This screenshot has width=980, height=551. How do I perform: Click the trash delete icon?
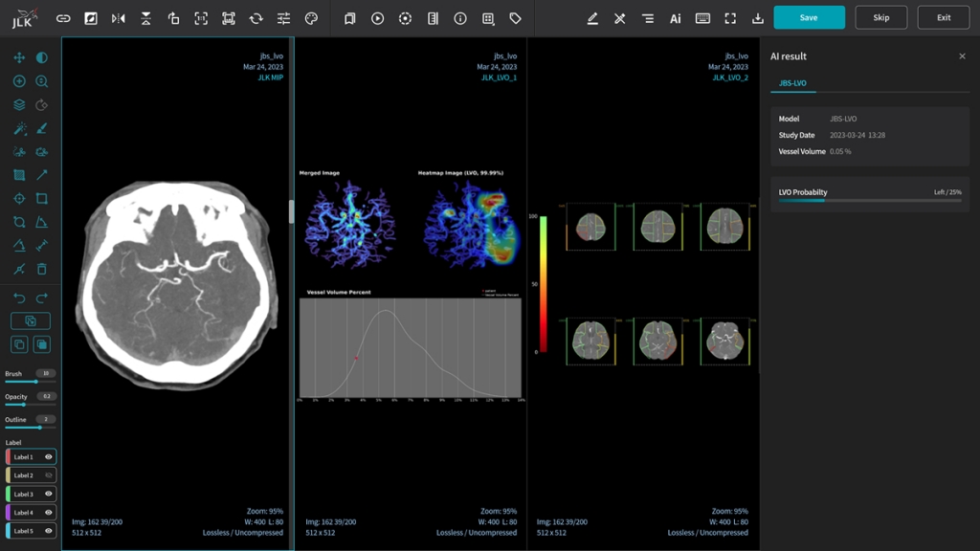click(x=42, y=270)
